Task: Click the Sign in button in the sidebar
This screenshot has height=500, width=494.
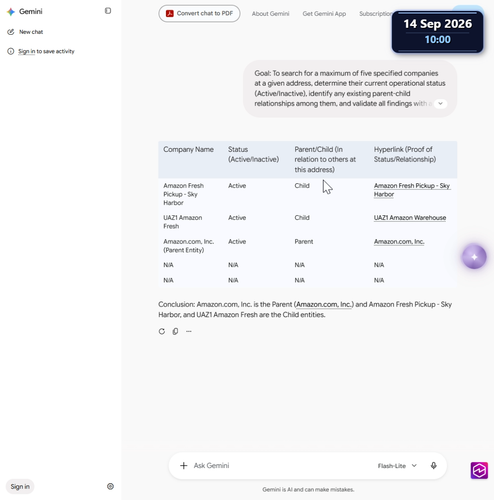Action: [20, 486]
